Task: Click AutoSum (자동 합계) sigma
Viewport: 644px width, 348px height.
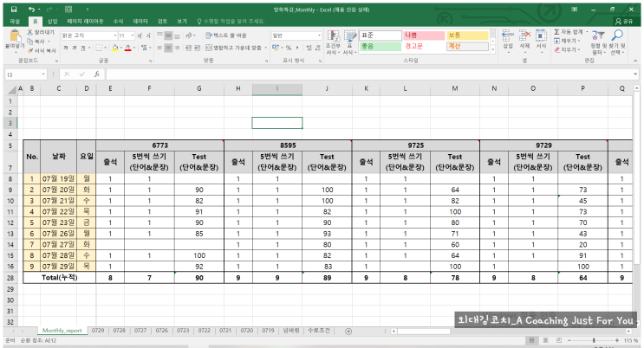Action: coord(557,32)
